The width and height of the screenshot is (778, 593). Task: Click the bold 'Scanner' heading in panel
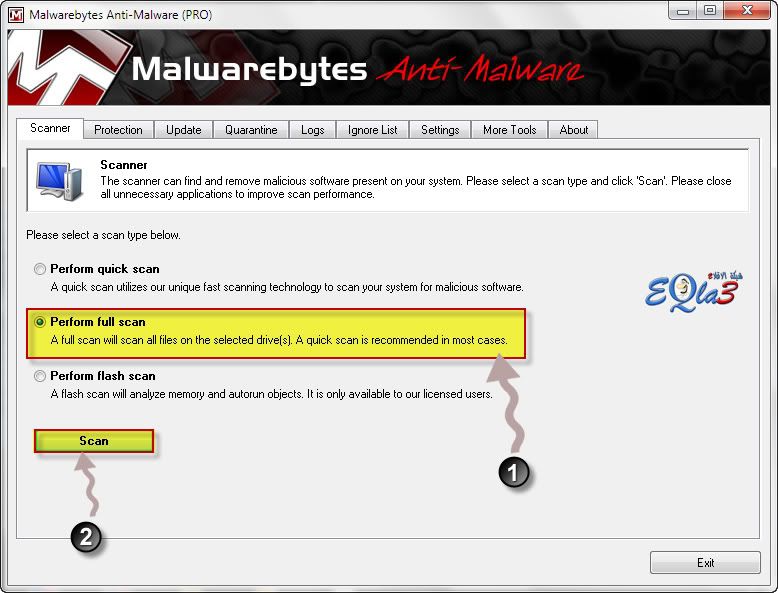click(124, 165)
